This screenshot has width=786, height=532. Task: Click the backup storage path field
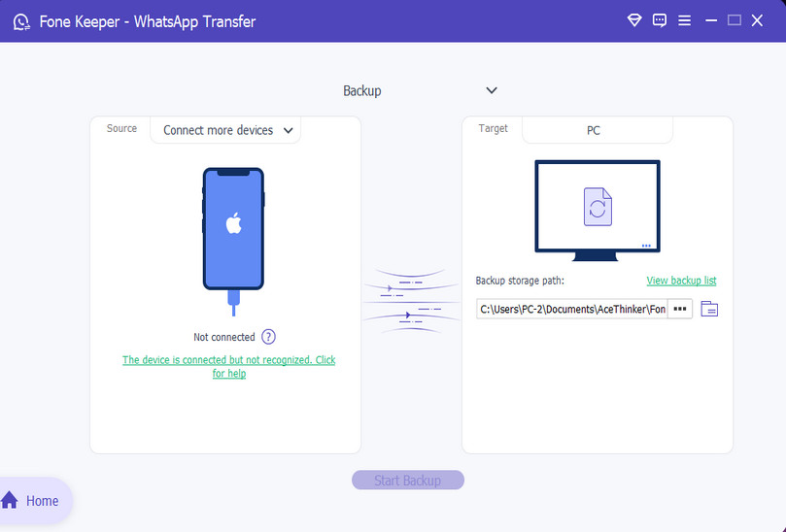572,309
